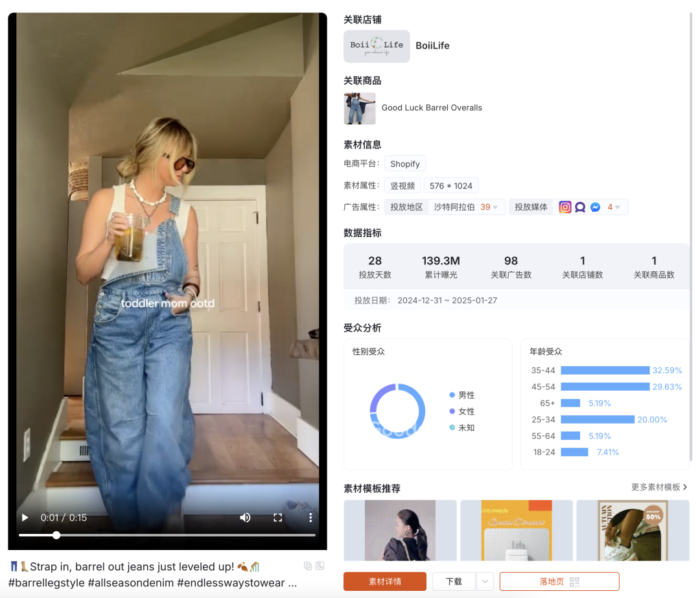Open the first template with woman portrait
Viewport: 700px width, 598px height.
click(x=400, y=531)
